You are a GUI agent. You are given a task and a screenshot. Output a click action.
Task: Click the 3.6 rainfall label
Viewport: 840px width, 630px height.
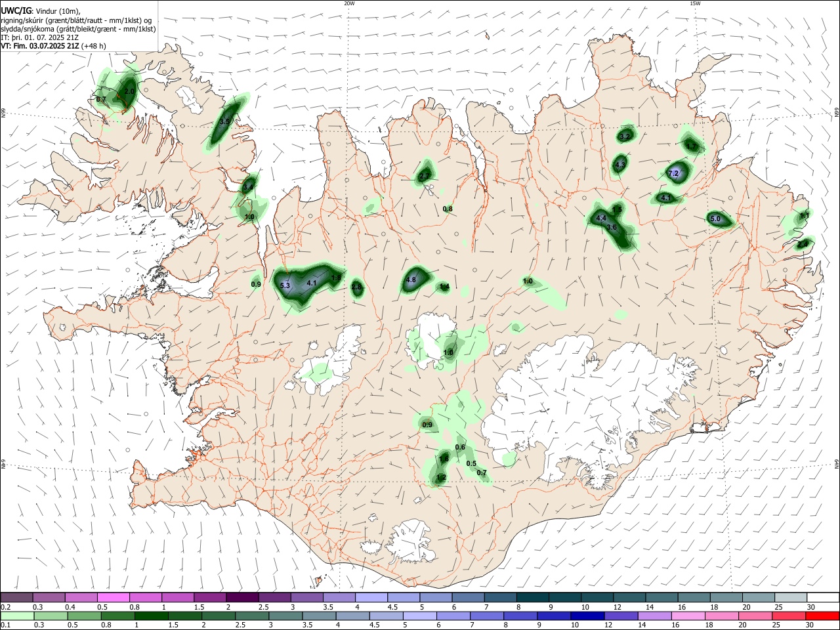612,227
